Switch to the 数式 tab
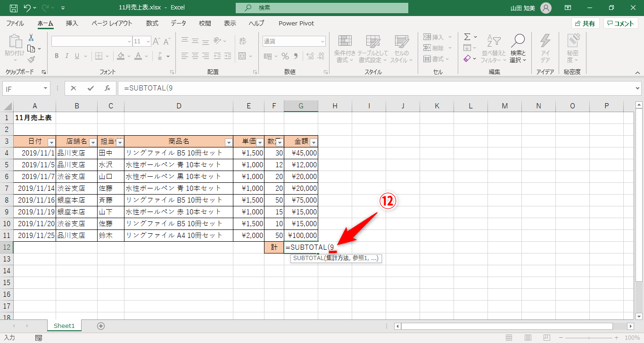644x343 pixels. (x=152, y=23)
